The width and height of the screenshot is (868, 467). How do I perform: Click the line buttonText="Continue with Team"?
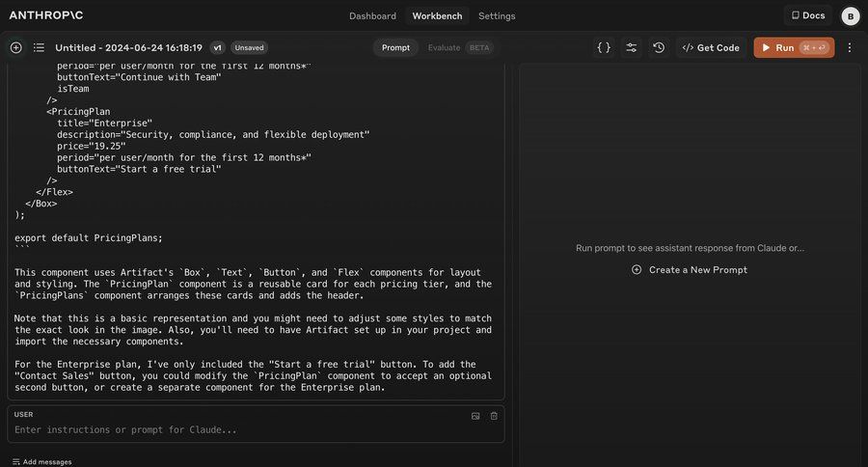139,77
